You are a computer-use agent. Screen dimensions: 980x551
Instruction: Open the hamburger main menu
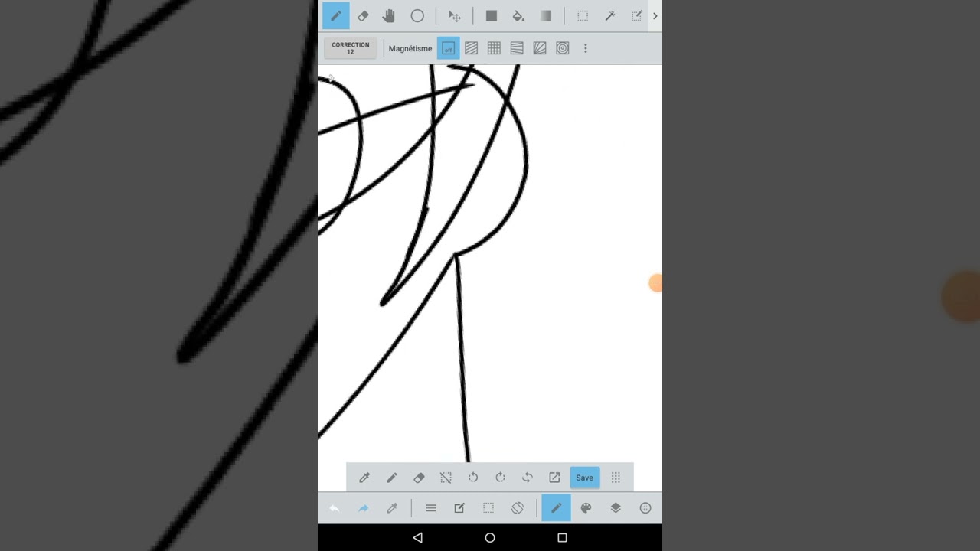coord(430,508)
